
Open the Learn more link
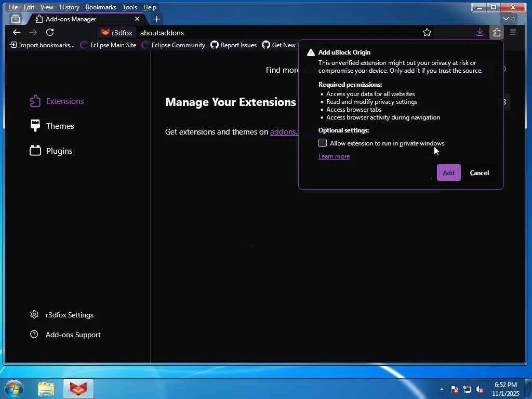click(x=334, y=156)
